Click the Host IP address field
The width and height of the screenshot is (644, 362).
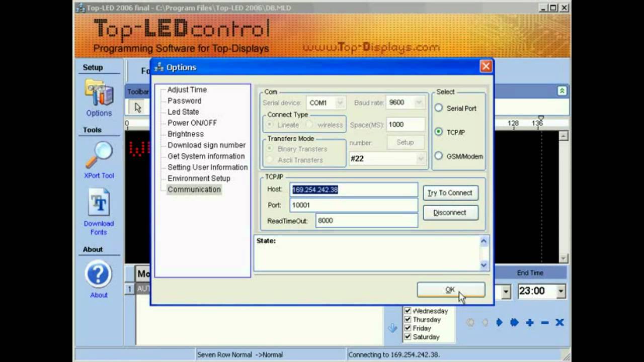pos(354,190)
